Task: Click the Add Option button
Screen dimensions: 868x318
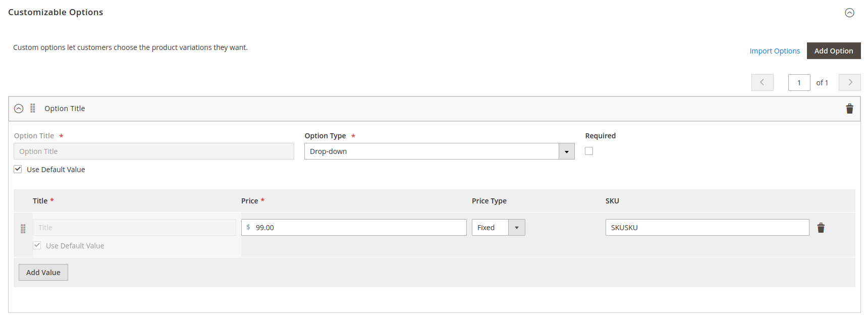Action: point(833,50)
